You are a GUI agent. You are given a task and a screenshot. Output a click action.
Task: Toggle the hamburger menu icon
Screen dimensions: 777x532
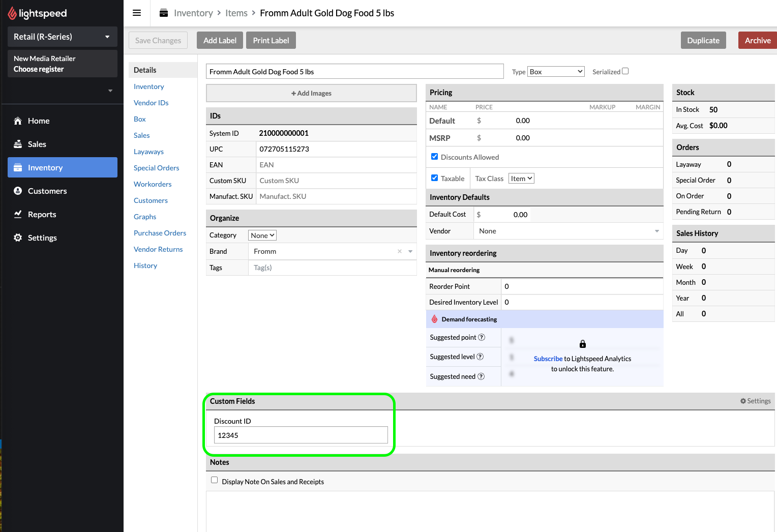(137, 13)
